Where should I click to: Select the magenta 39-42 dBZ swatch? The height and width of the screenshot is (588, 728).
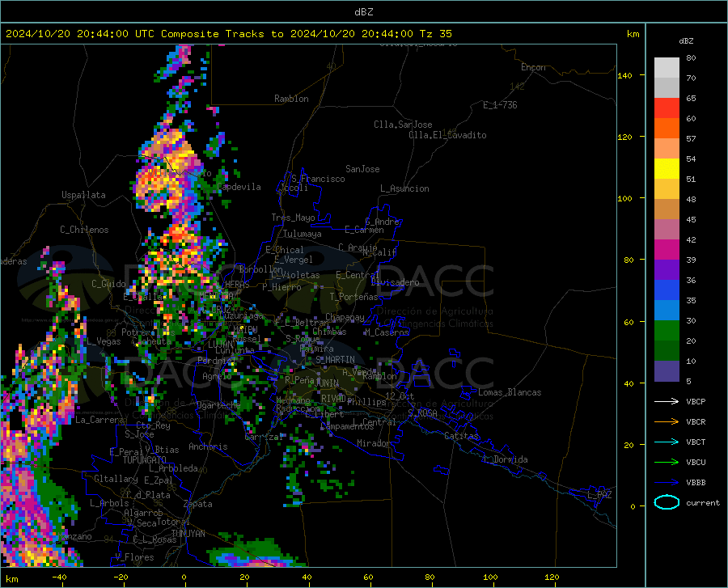(667, 250)
